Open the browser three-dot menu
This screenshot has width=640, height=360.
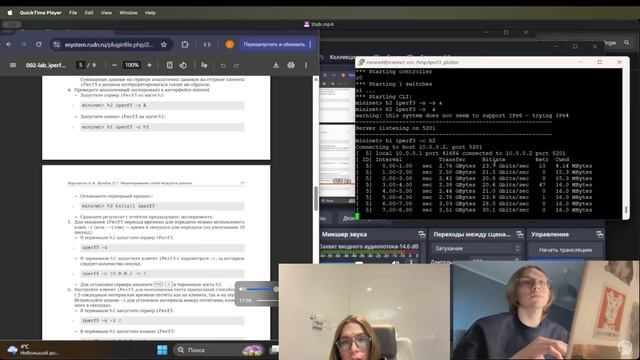310,44
